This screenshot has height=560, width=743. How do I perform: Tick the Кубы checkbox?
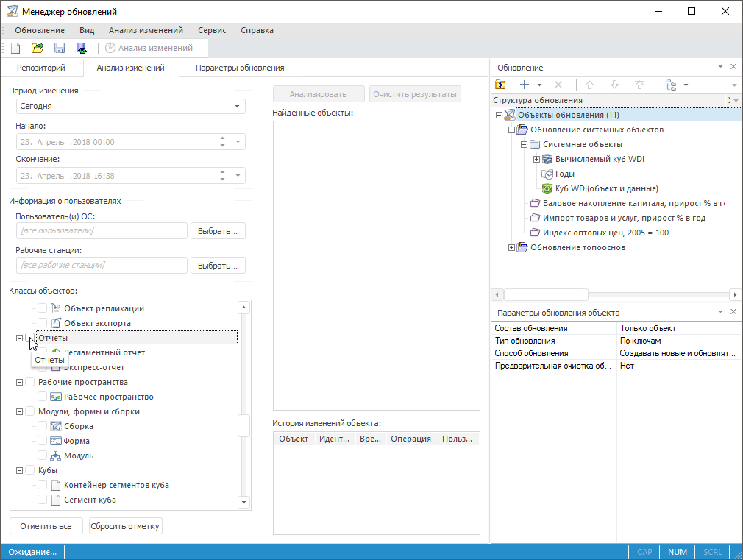click(x=30, y=470)
